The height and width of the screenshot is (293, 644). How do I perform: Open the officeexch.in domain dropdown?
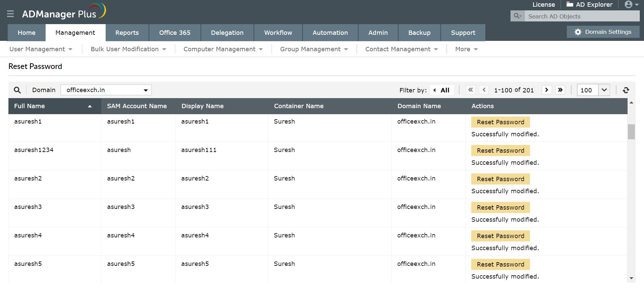point(106,90)
